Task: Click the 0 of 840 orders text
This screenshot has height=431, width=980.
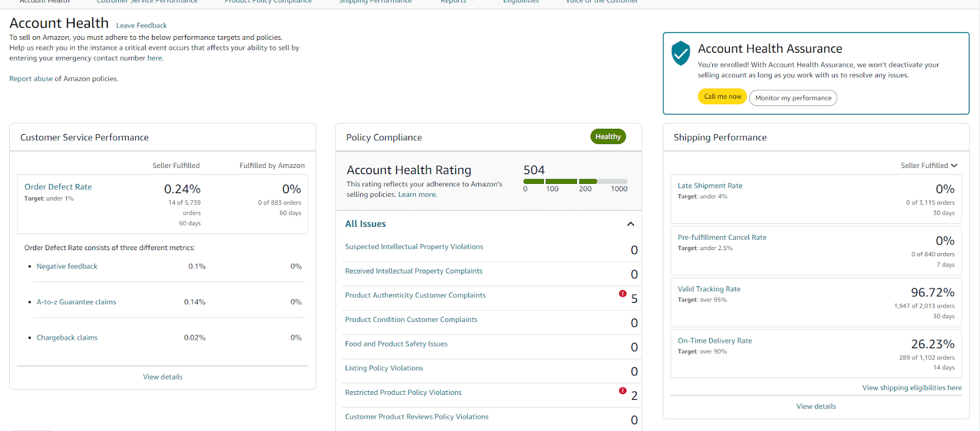Action: pyautogui.click(x=933, y=254)
